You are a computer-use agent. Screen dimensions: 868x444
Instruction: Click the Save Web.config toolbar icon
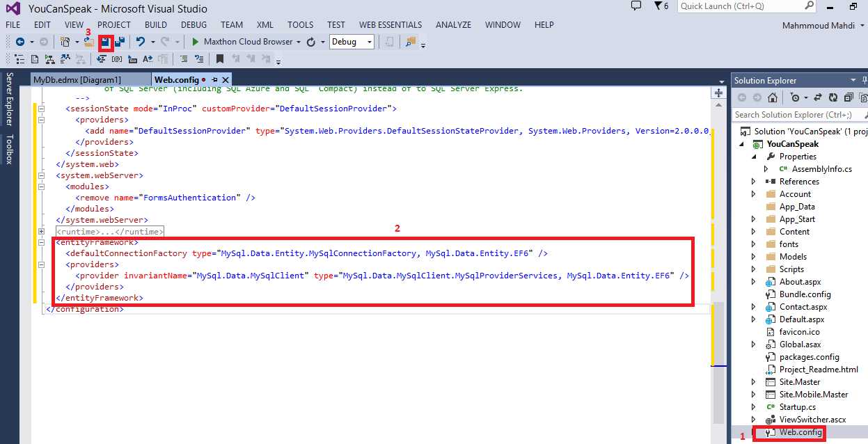[x=106, y=42]
